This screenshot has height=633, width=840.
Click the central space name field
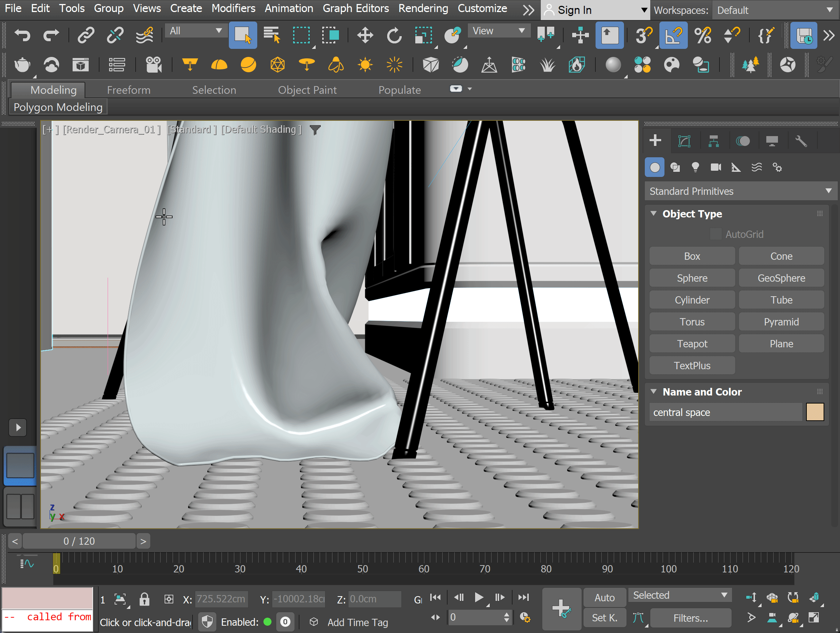click(x=725, y=412)
